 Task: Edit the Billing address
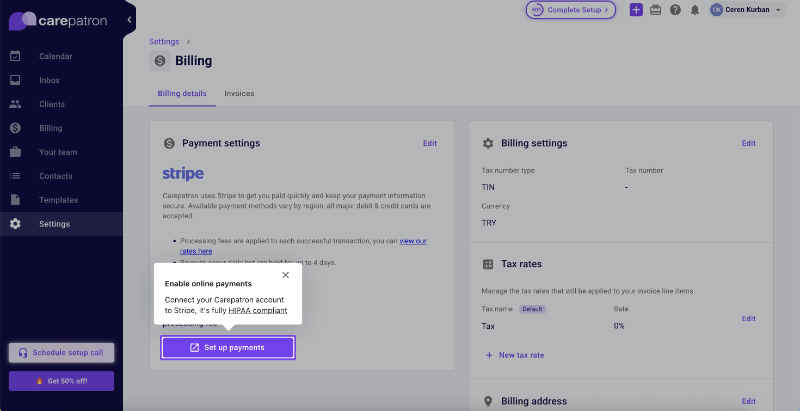(x=748, y=401)
